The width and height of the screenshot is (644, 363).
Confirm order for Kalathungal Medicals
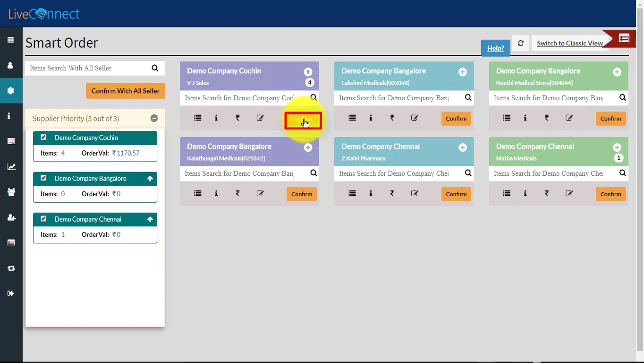click(x=302, y=194)
